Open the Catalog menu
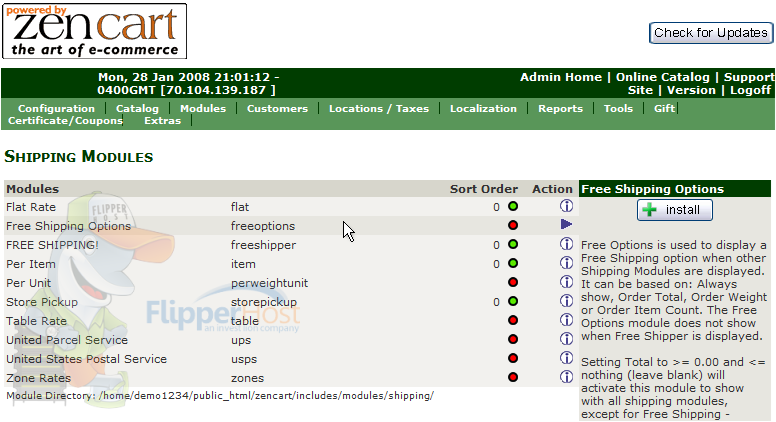Viewport: 776px width, 422px height. pos(137,108)
